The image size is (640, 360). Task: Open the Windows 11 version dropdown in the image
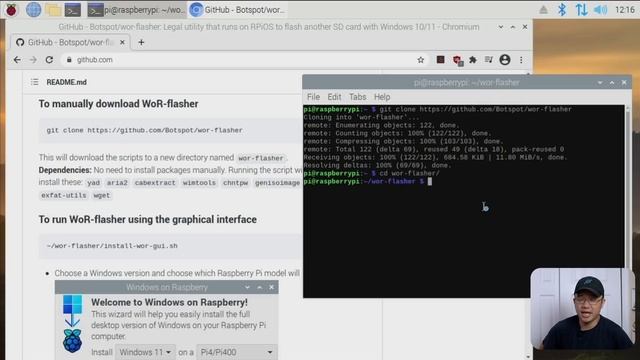click(x=145, y=352)
